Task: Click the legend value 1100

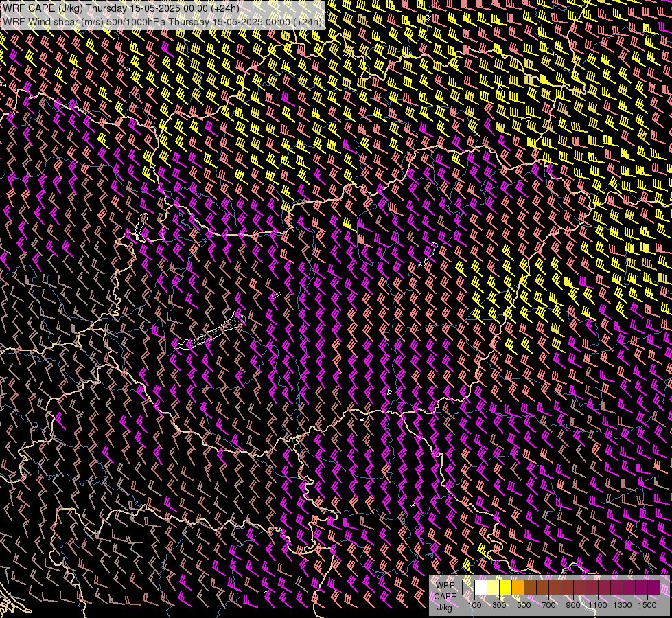Action: [x=598, y=605]
